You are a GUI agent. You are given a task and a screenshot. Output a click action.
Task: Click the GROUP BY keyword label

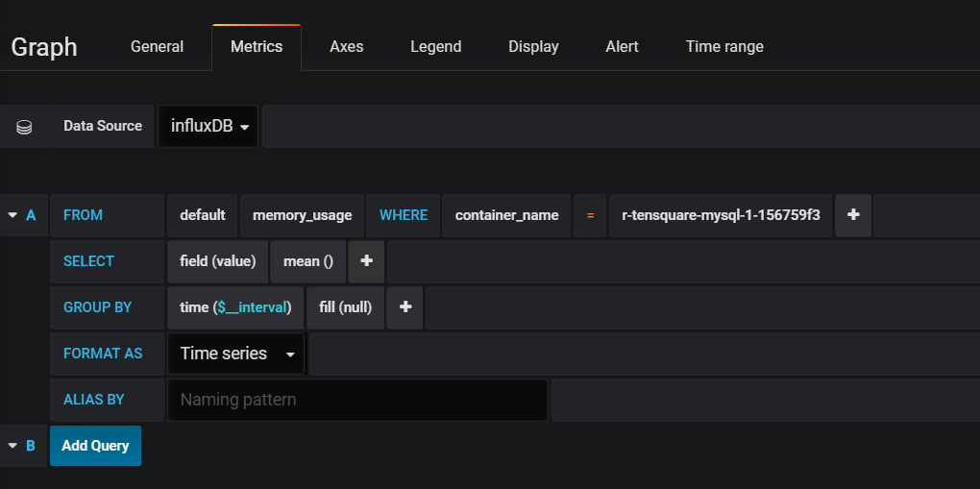point(97,307)
